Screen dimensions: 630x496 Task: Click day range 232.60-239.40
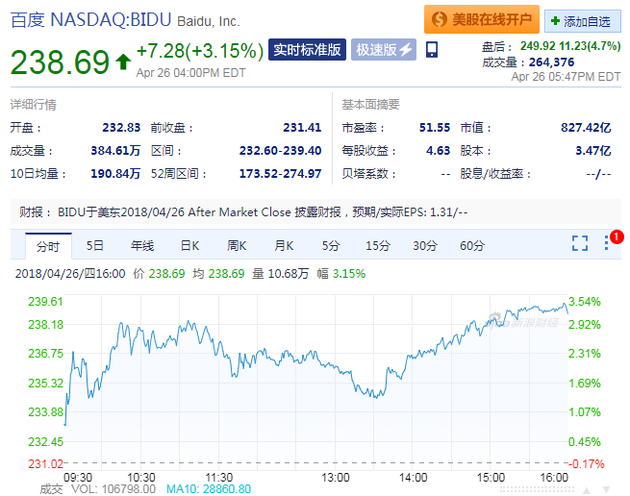280,151
